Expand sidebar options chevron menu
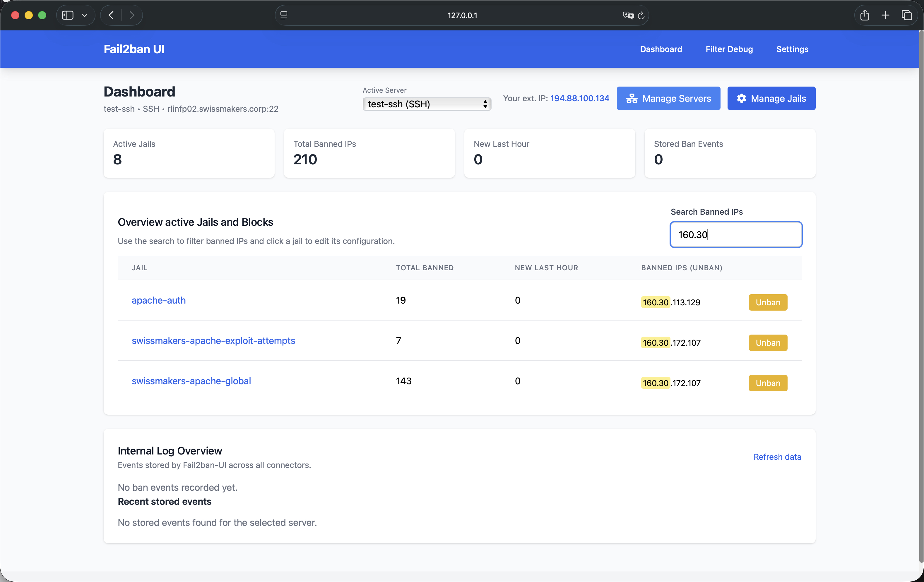 tap(85, 15)
